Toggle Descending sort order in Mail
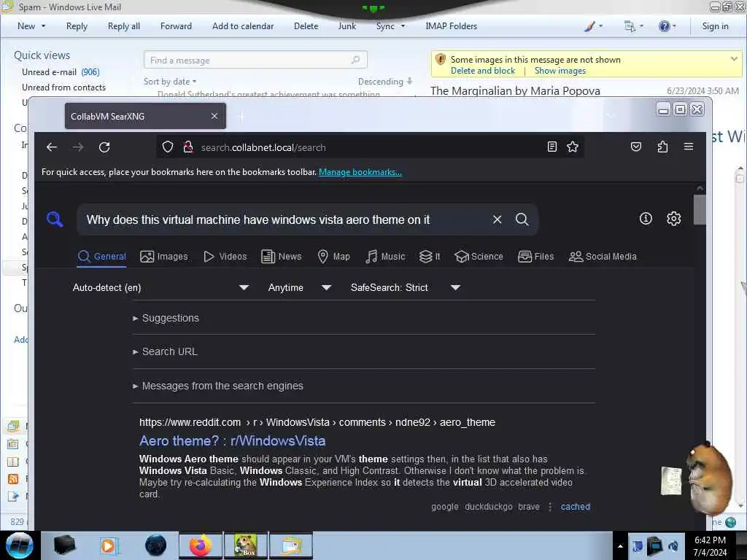Viewport: 747px width, 560px height. tap(385, 82)
